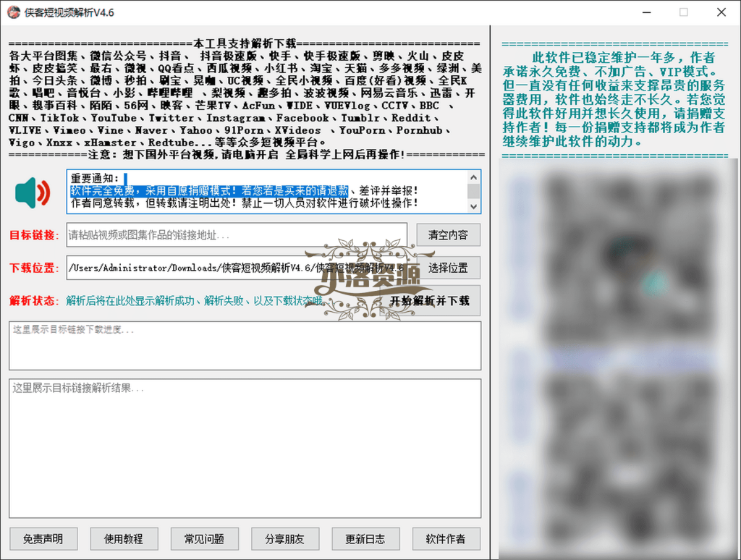Click the 清空内容 button
This screenshot has height=560, width=741.
click(x=448, y=235)
